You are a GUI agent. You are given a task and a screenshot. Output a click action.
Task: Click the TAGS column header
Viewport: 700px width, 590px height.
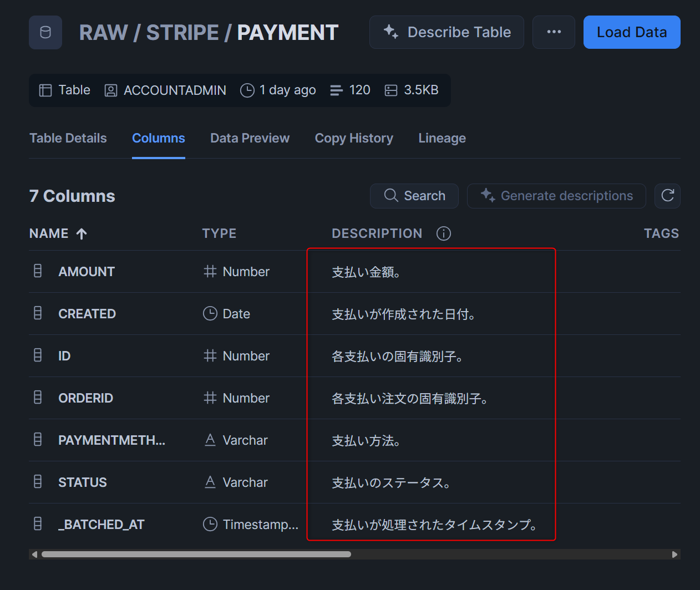click(x=661, y=233)
